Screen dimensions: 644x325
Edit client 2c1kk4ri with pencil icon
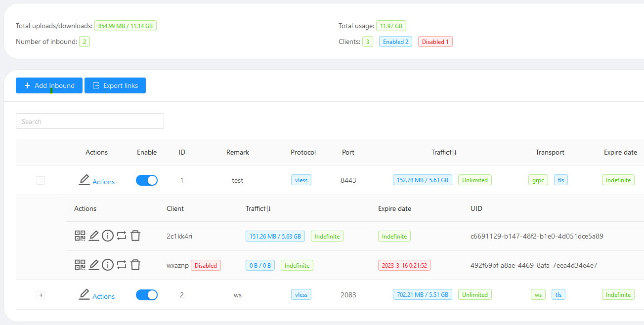pyautogui.click(x=94, y=236)
